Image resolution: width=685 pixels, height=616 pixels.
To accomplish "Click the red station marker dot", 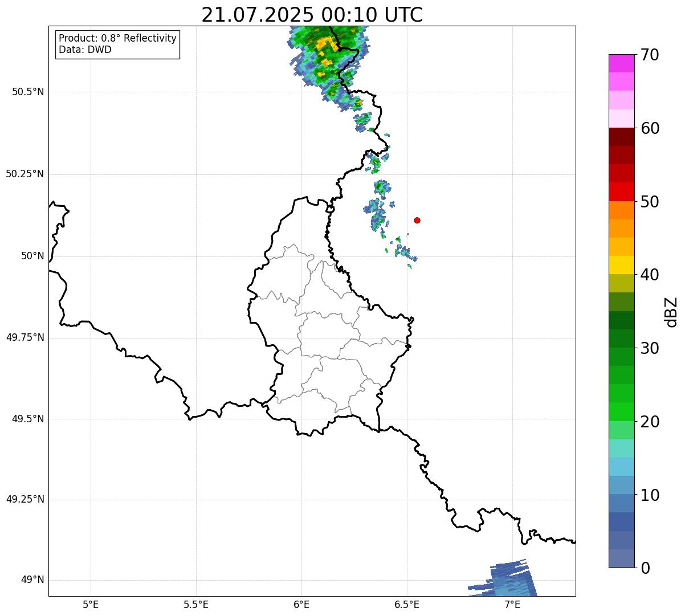I will 417,220.
